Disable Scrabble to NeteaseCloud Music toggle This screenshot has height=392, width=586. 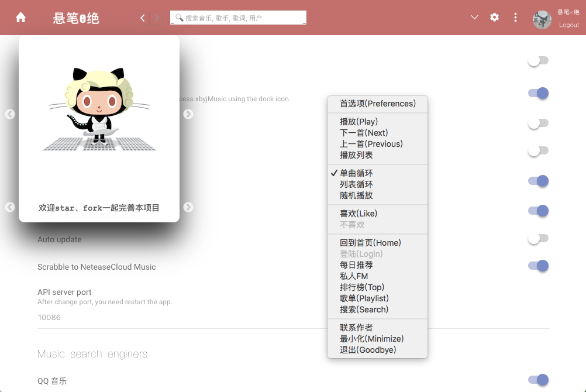pyautogui.click(x=538, y=266)
